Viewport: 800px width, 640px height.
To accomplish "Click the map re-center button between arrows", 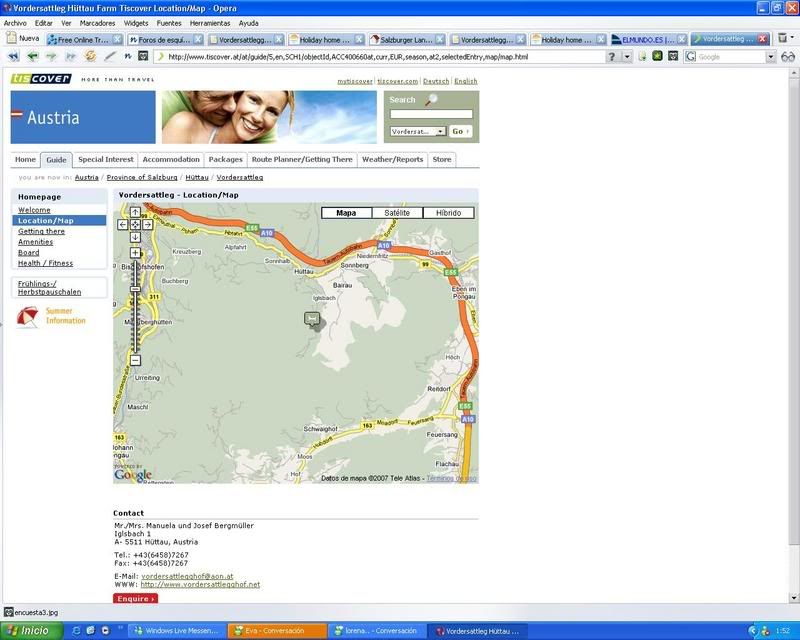I will 135,225.
